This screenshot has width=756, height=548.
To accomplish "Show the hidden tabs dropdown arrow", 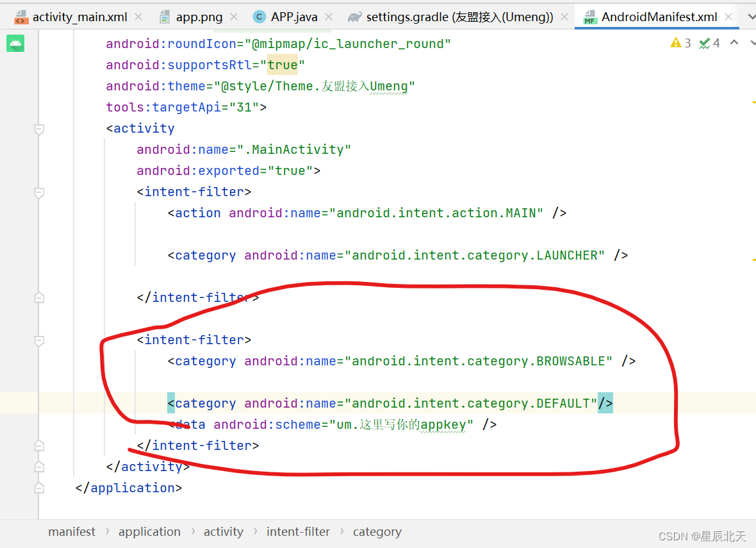I will (x=751, y=17).
